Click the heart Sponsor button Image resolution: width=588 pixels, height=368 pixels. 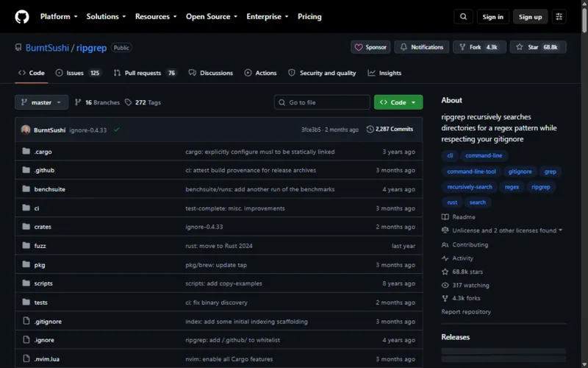(x=370, y=47)
